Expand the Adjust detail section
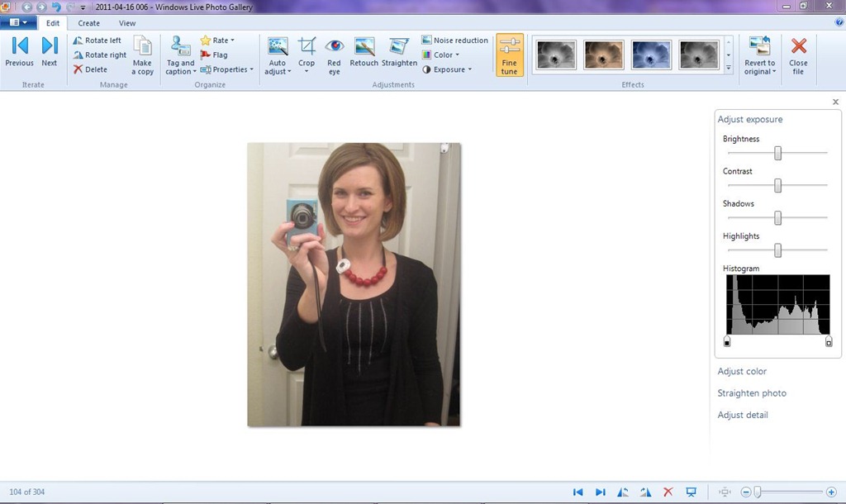This screenshot has height=504, width=846. (743, 415)
